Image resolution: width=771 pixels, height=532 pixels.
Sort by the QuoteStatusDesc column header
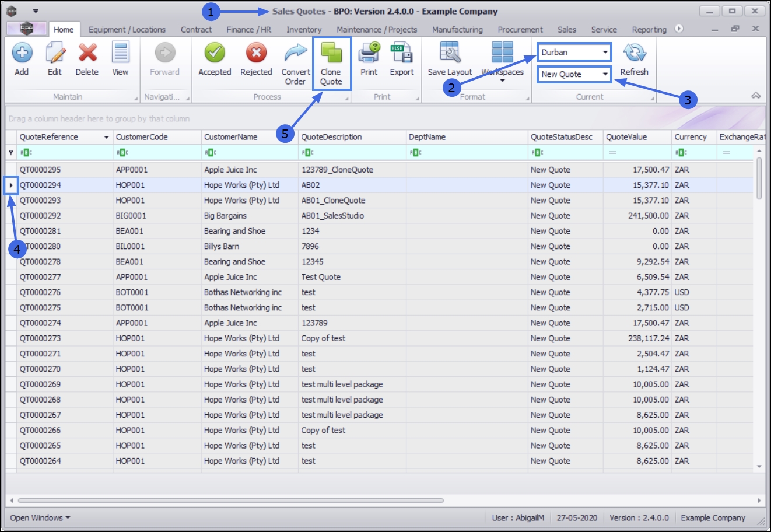(566, 137)
